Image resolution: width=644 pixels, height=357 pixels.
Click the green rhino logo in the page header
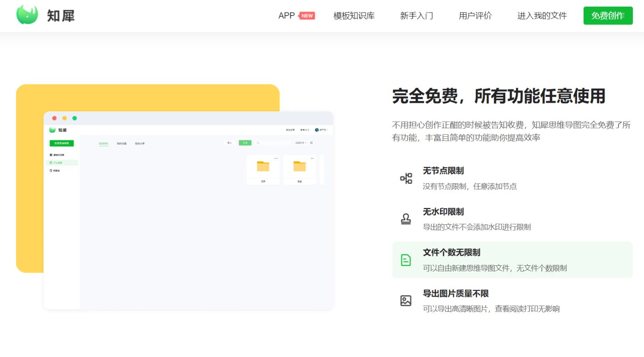(x=28, y=15)
